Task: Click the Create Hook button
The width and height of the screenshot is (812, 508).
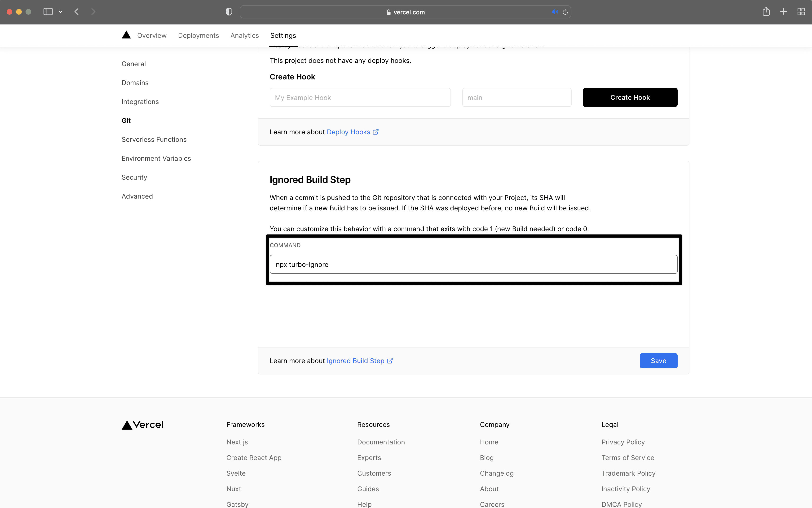Action: click(x=630, y=97)
